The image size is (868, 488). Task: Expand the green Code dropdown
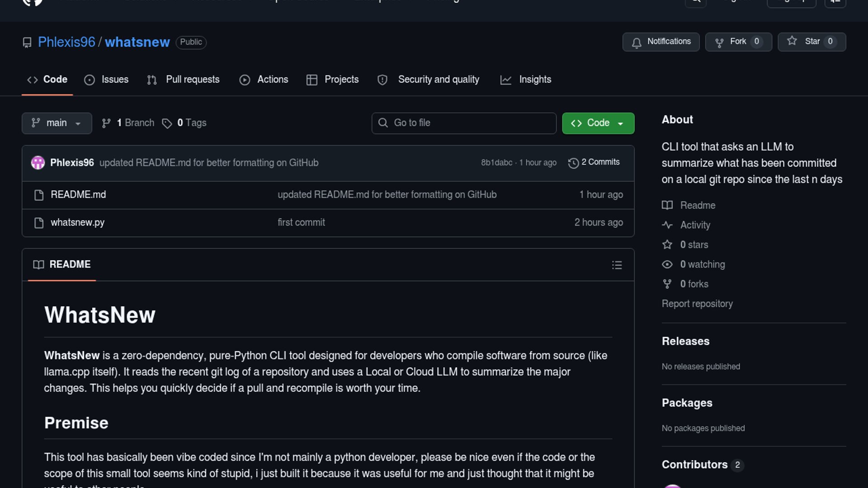(598, 123)
